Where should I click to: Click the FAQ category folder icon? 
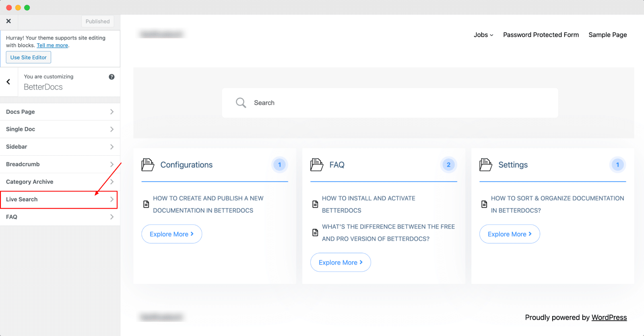pos(317,165)
